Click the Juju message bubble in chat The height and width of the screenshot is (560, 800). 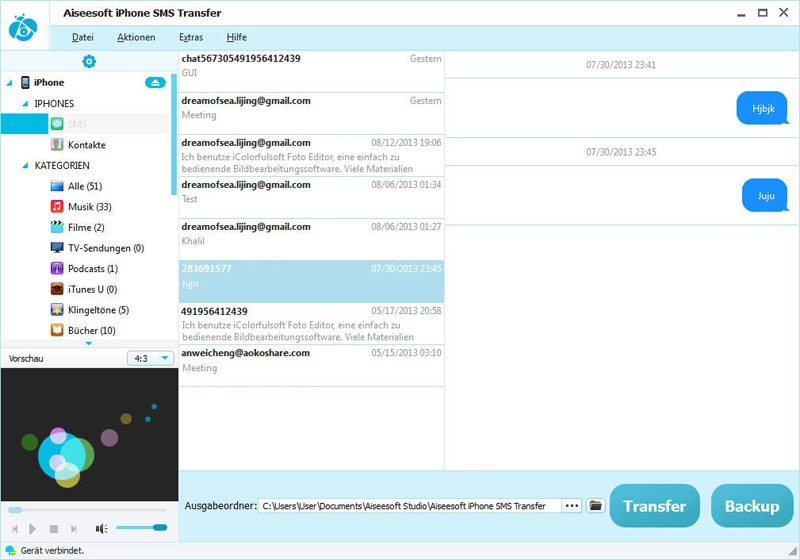point(765,195)
